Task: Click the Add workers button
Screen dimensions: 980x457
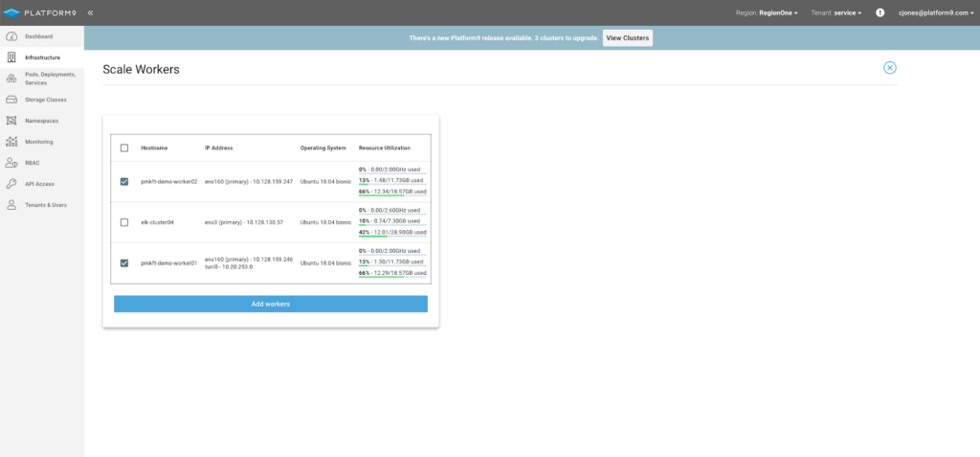Action: 271,304
